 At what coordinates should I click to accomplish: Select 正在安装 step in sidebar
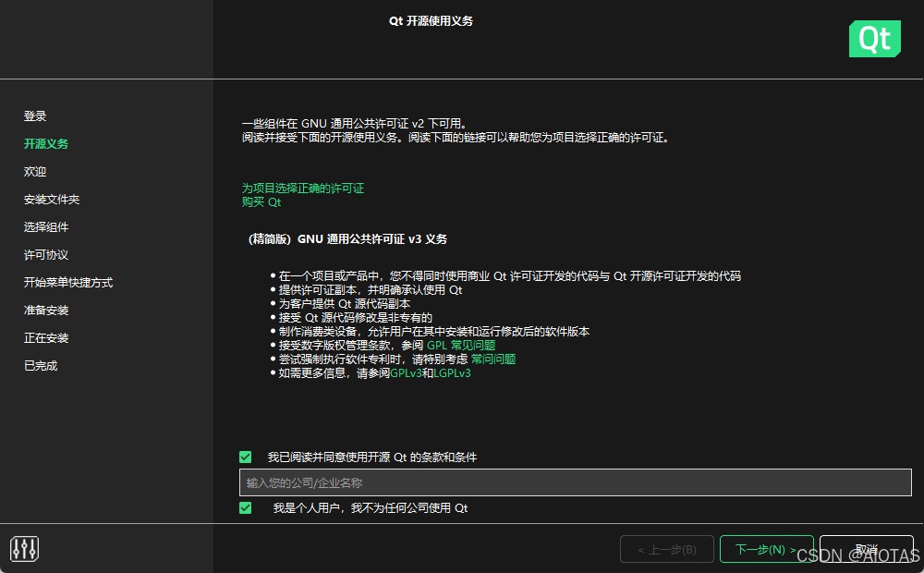click(46, 337)
